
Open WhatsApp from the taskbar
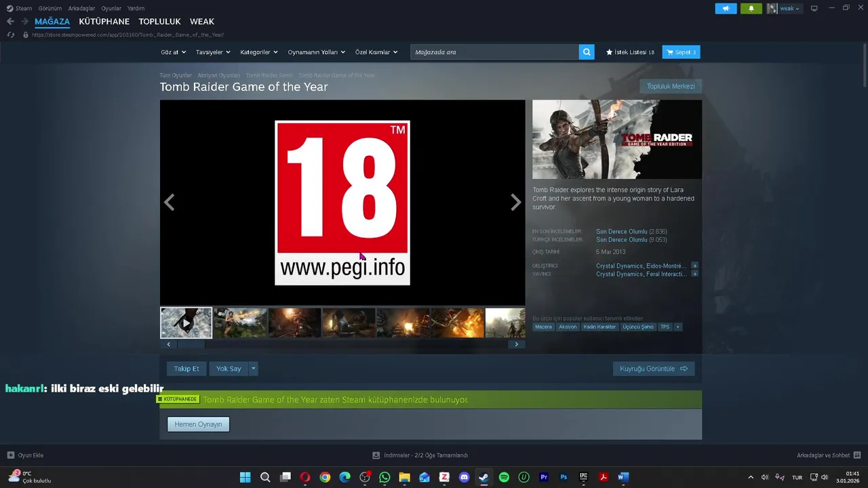384,477
